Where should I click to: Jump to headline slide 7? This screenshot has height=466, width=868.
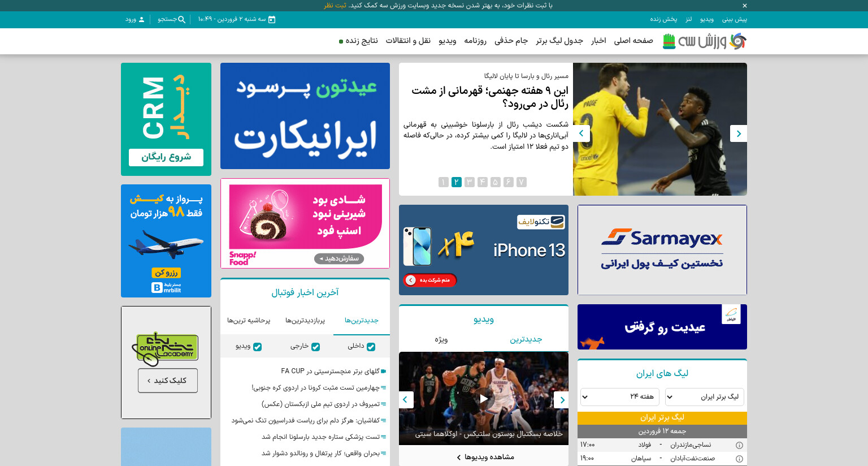click(x=522, y=182)
